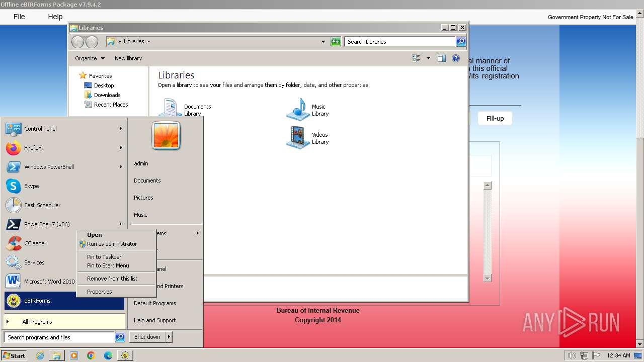Select eBIRForms in Start menu
644x362 pixels.
click(x=64, y=301)
